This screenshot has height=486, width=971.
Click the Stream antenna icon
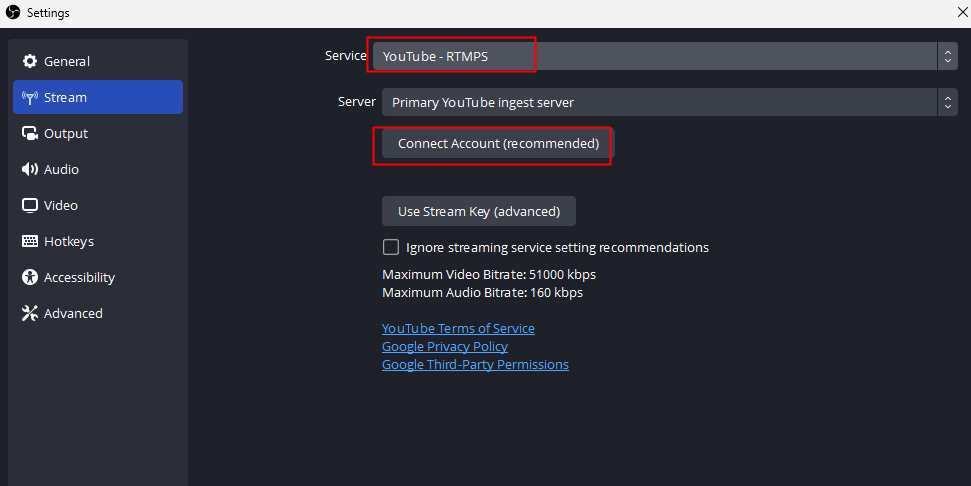pos(30,97)
